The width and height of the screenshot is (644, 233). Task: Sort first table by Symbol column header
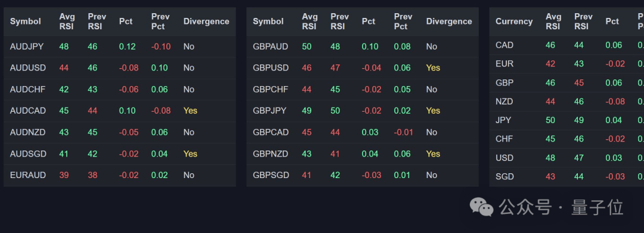pos(26,22)
